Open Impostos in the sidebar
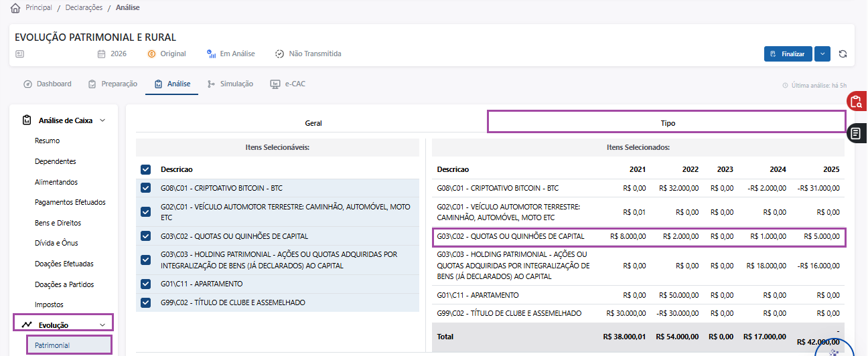The width and height of the screenshot is (868, 356). tap(49, 304)
